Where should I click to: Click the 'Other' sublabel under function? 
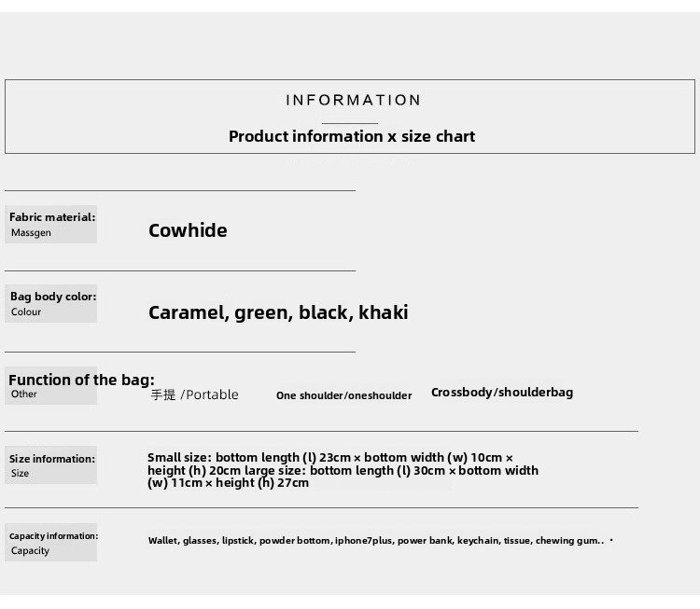(24, 394)
